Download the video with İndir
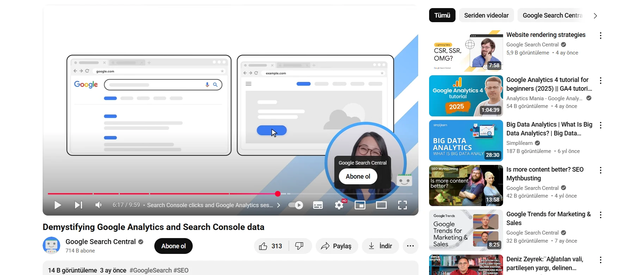 (380, 246)
